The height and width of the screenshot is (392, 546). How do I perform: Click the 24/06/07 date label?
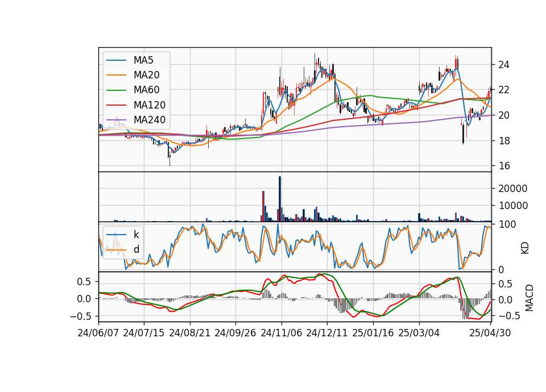point(98,333)
